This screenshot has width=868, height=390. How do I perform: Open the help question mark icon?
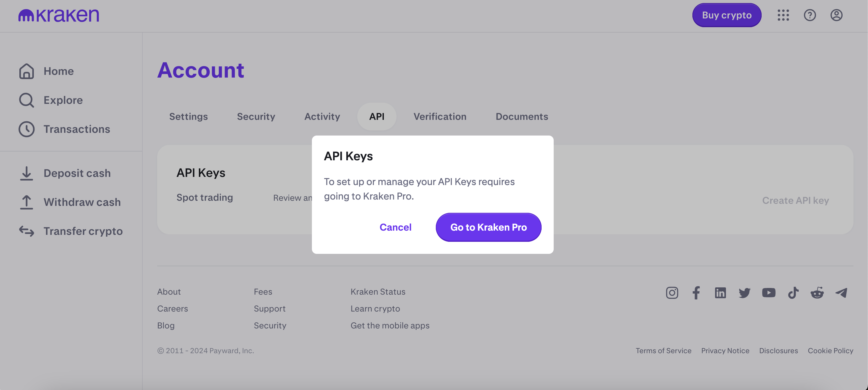pos(810,15)
